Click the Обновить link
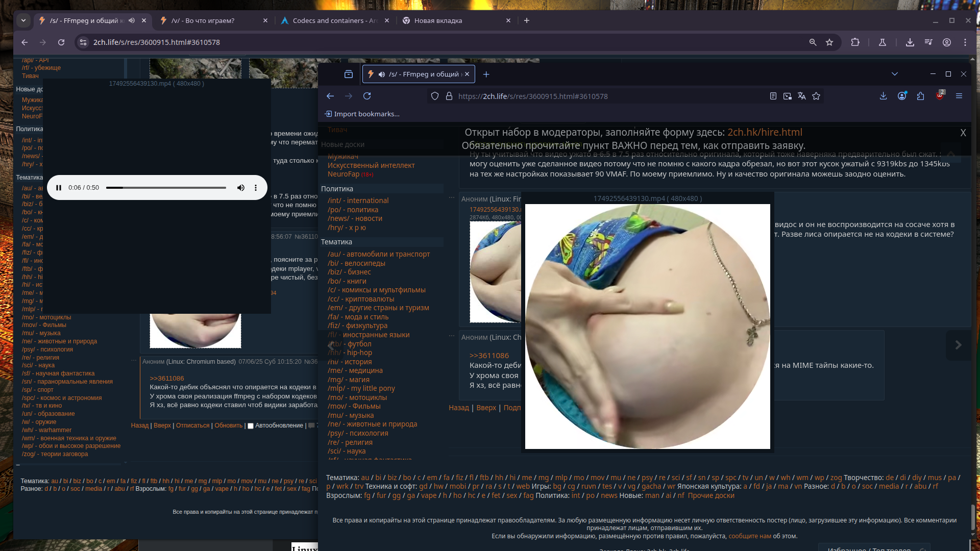The height and width of the screenshot is (551, 980). 228,425
